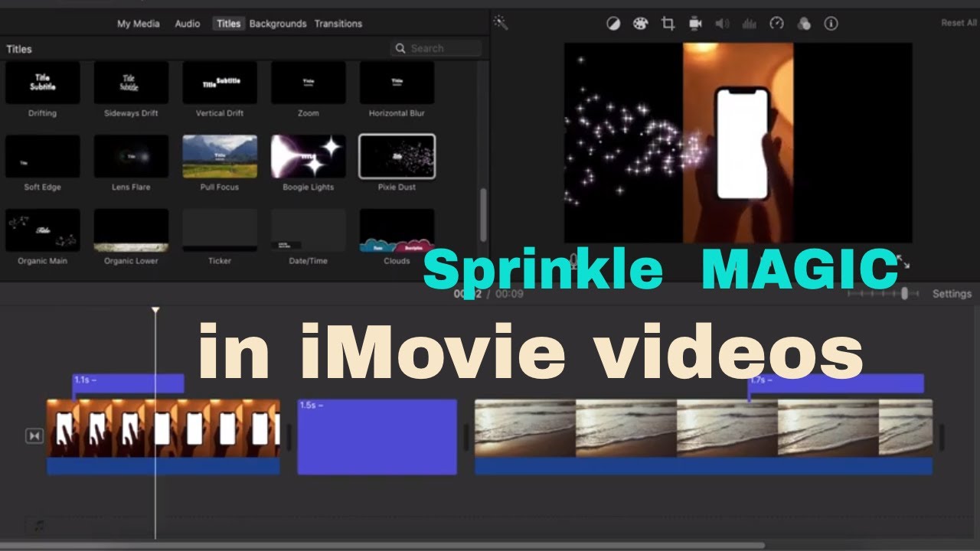The width and height of the screenshot is (980, 551).
Task: Select the Soft Edge title
Action: click(43, 157)
